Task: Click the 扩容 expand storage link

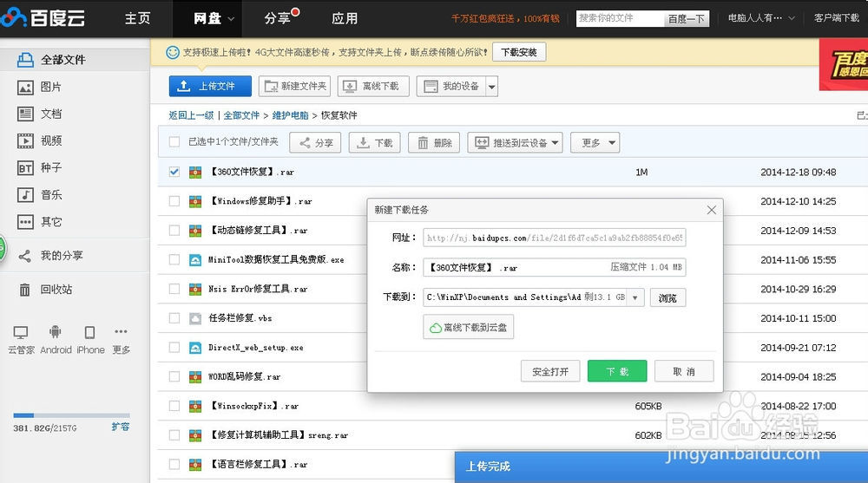Action: (x=120, y=427)
